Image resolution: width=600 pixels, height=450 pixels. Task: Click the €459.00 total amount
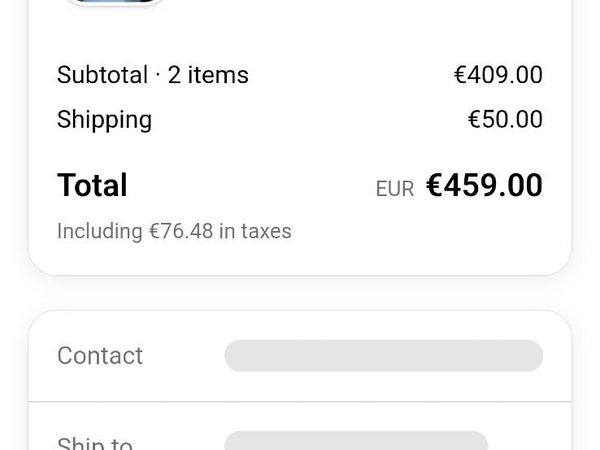pyautogui.click(x=484, y=185)
